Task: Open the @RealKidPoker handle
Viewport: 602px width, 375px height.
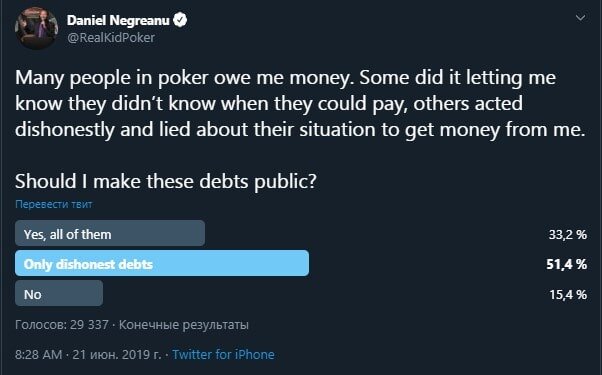Action: [111, 38]
